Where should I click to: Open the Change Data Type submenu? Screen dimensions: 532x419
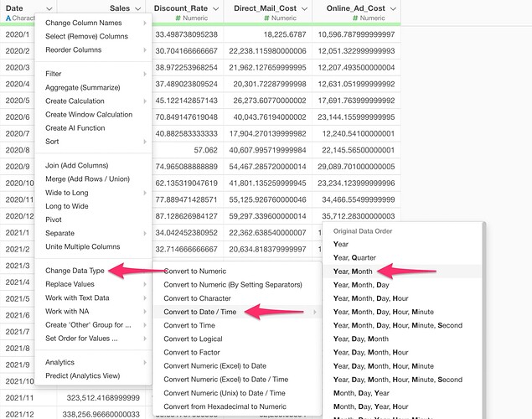pos(75,271)
